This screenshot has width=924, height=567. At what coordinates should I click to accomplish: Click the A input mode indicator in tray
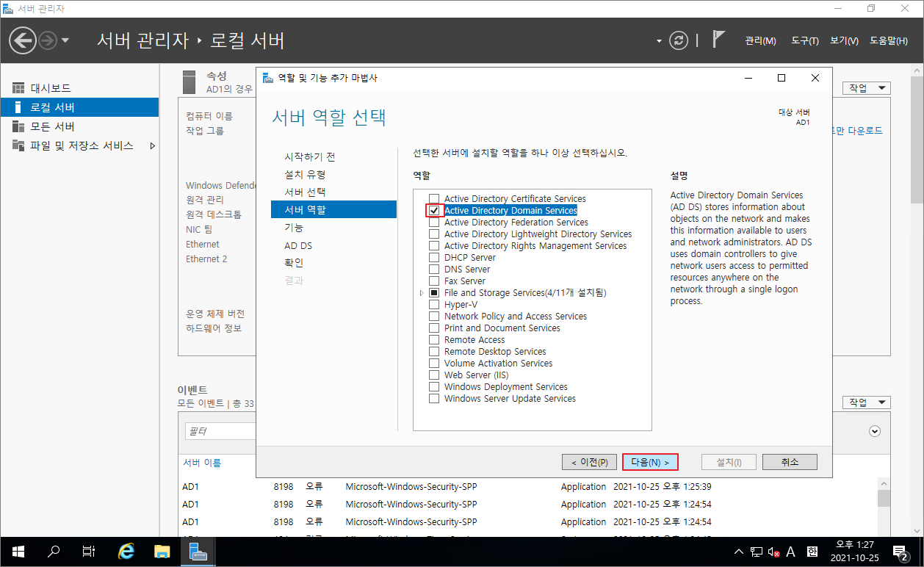coord(791,552)
